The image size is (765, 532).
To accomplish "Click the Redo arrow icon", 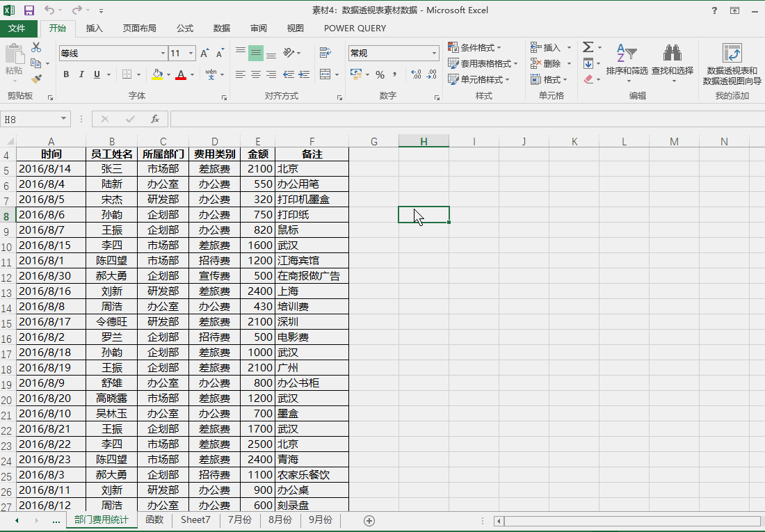I will click(x=77, y=10).
